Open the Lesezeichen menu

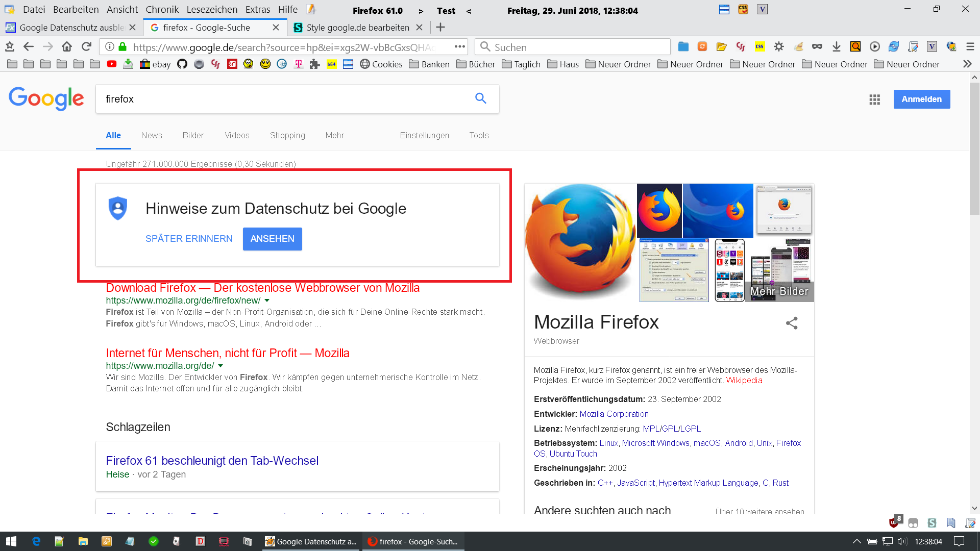point(212,9)
